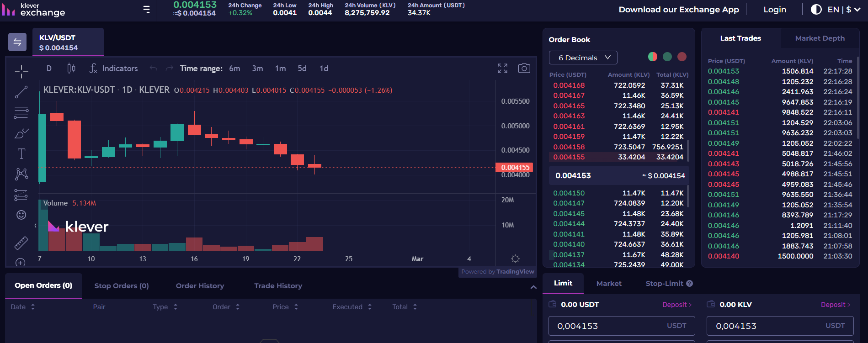Viewport: 868px width, 343px height.
Task: Click the zoom in plus tool
Action: pyautogui.click(x=20, y=263)
